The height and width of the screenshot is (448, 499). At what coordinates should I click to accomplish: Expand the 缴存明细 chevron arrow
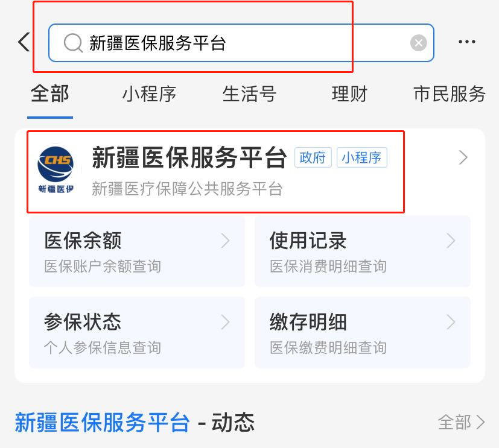pyautogui.click(x=451, y=322)
